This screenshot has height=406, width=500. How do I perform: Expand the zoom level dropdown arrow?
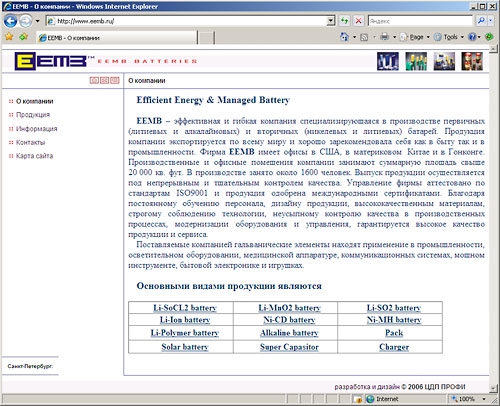tap(484, 399)
